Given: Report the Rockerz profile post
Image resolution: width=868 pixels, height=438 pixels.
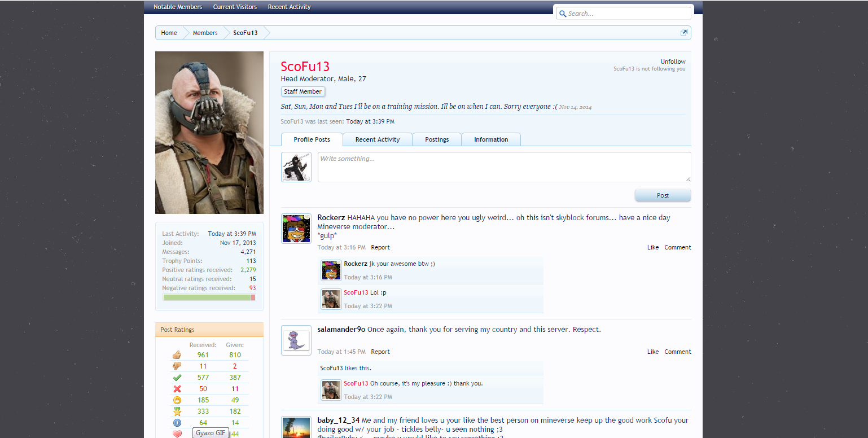Looking at the screenshot, I should pos(380,247).
